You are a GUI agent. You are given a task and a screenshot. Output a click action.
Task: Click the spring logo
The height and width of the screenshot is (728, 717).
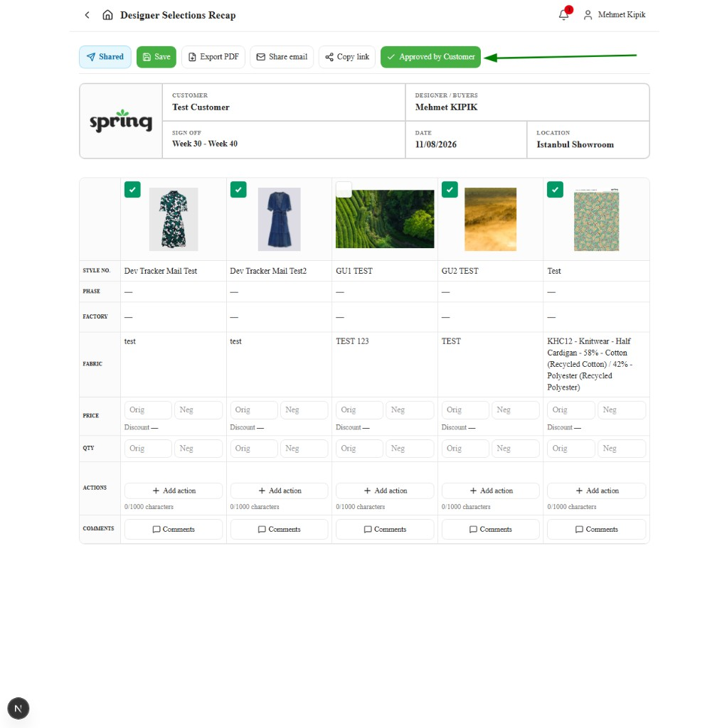(121, 121)
